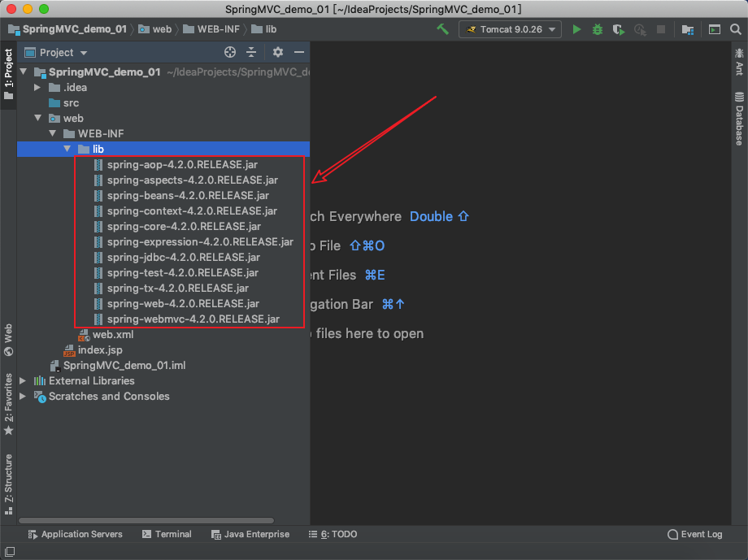Run the Tomcat configuration with green play button
Screen dimensions: 748x560
coord(576,29)
